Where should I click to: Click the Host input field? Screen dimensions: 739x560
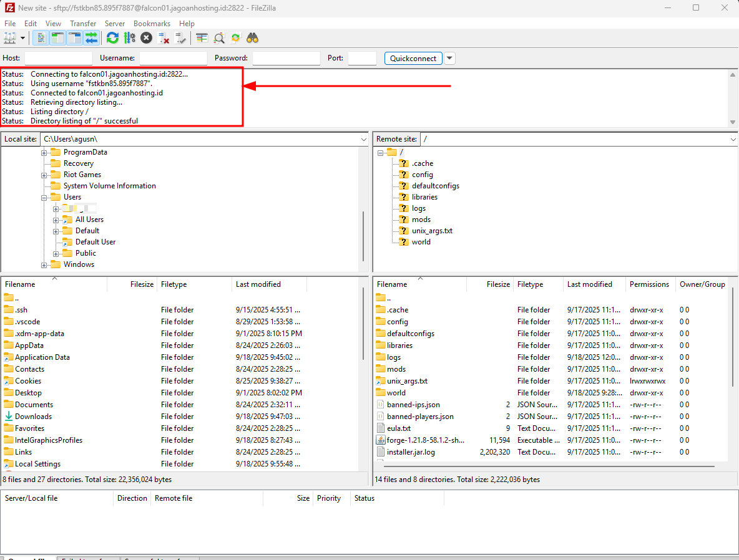[59, 58]
